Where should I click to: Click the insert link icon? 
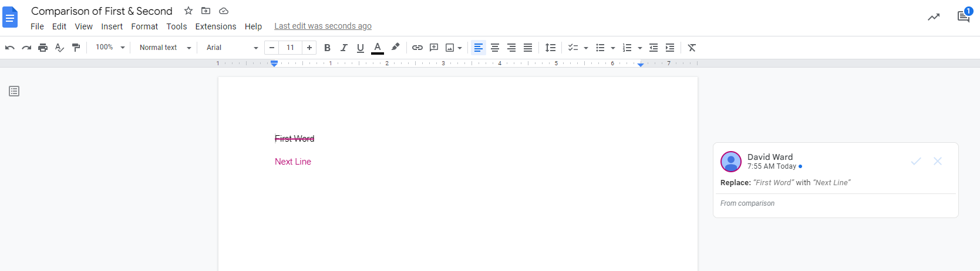coord(417,48)
